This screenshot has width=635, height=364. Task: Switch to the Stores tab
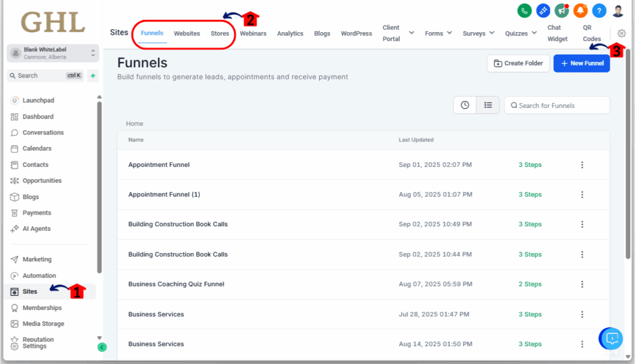coord(220,33)
